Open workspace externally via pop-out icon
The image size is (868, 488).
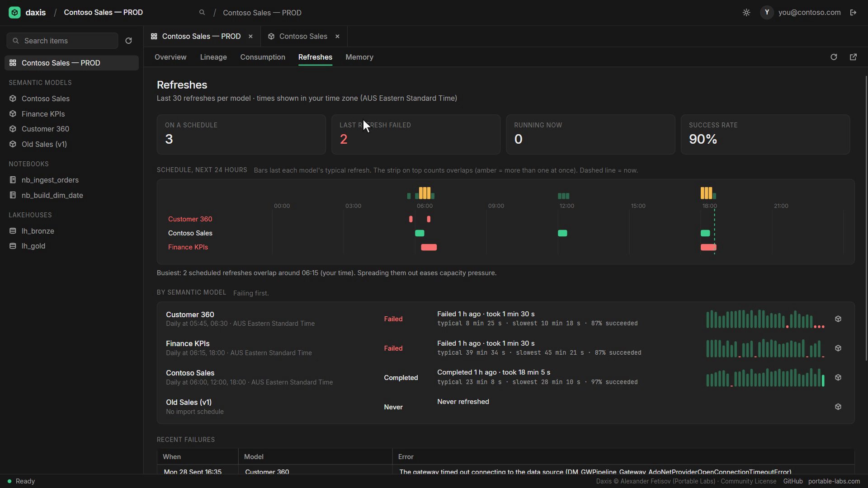(x=853, y=57)
